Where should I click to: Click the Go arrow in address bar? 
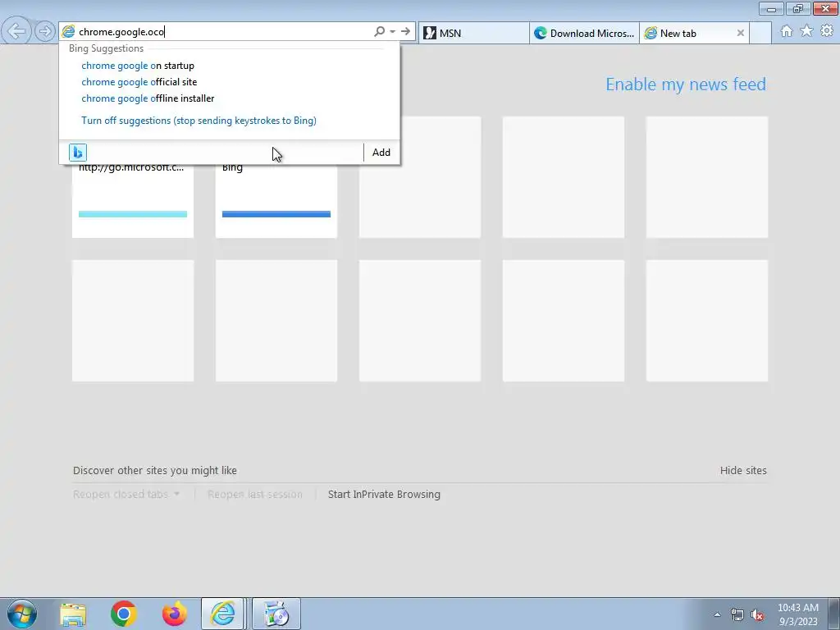tap(405, 32)
